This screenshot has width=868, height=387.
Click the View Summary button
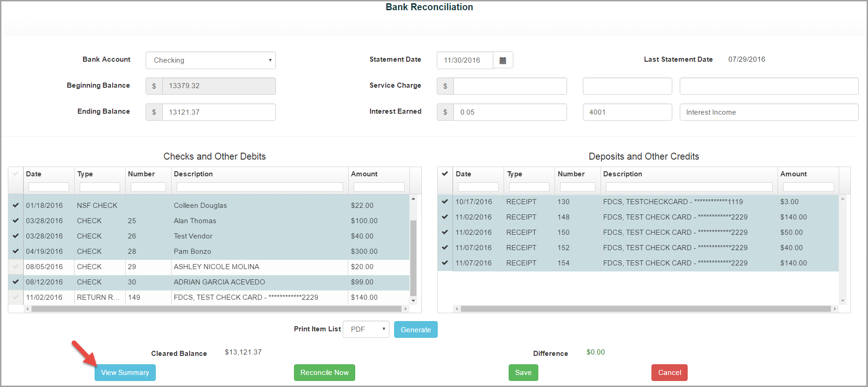(x=125, y=373)
